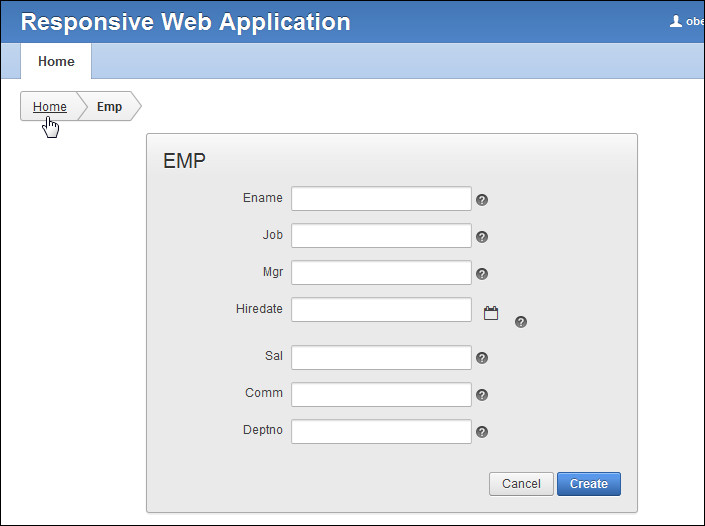This screenshot has width=705, height=526.
Task: Click the help icon beside Comm field
Action: 482,395
